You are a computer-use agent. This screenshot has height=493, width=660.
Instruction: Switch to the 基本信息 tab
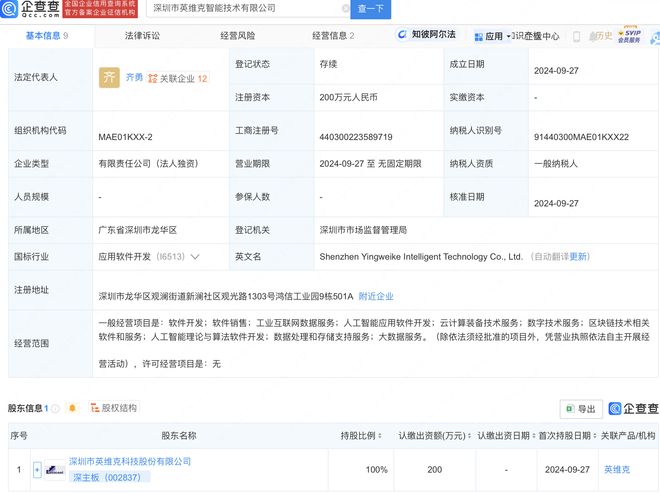pos(47,36)
